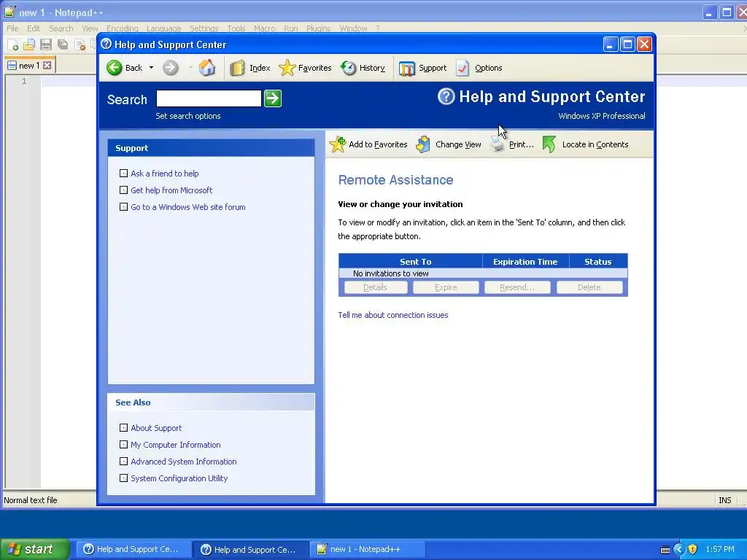Click Notepad++ Save All icon
The image size is (747, 560).
coord(63,44)
